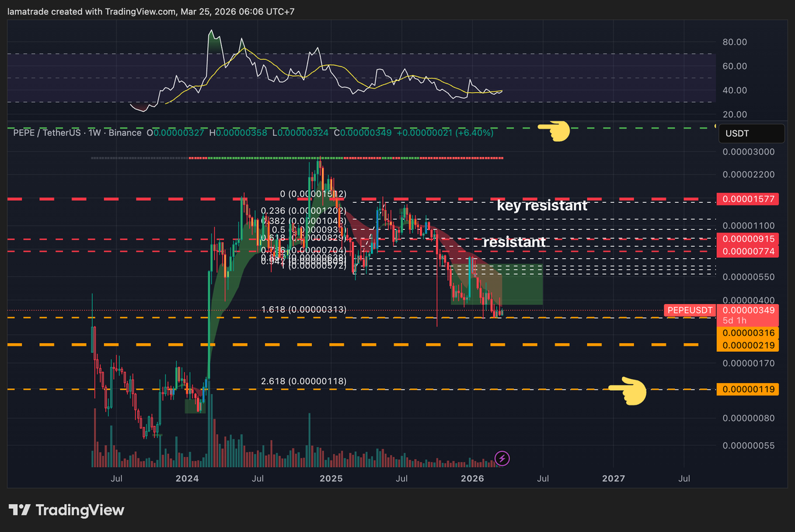This screenshot has width=795, height=532.
Task: Click the 0 (0.00001512) Fibonacci label
Action: pos(313,194)
